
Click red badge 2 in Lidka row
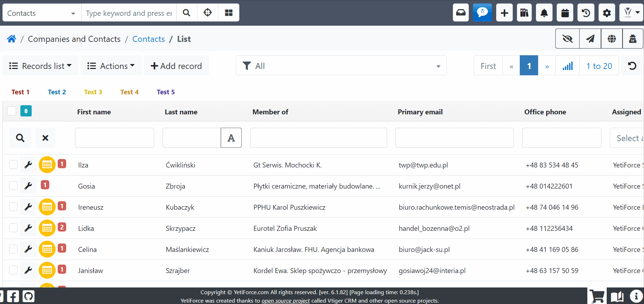(x=62, y=227)
